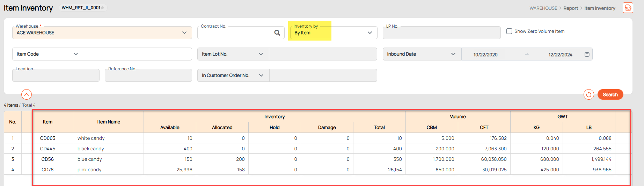Export the report using XLS icon
The width and height of the screenshot is (644, 186).
tap(628, 8)
